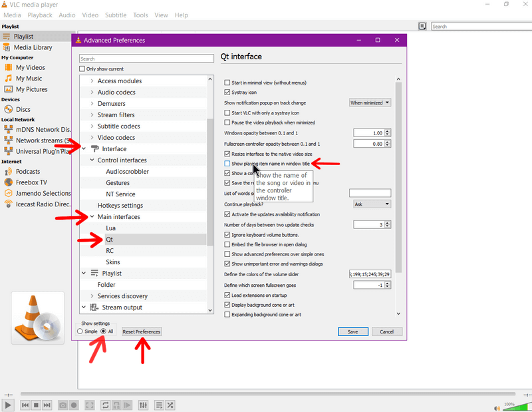532x412 pixels.
Task: Select Discs under Devices
Action: tap(23, 109)
